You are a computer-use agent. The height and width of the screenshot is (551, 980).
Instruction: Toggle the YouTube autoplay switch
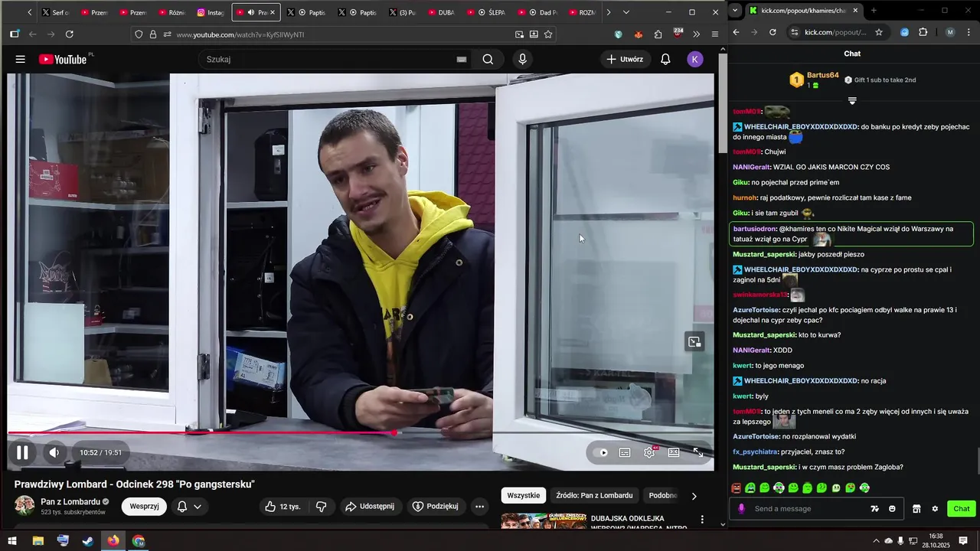coord(600,452)
